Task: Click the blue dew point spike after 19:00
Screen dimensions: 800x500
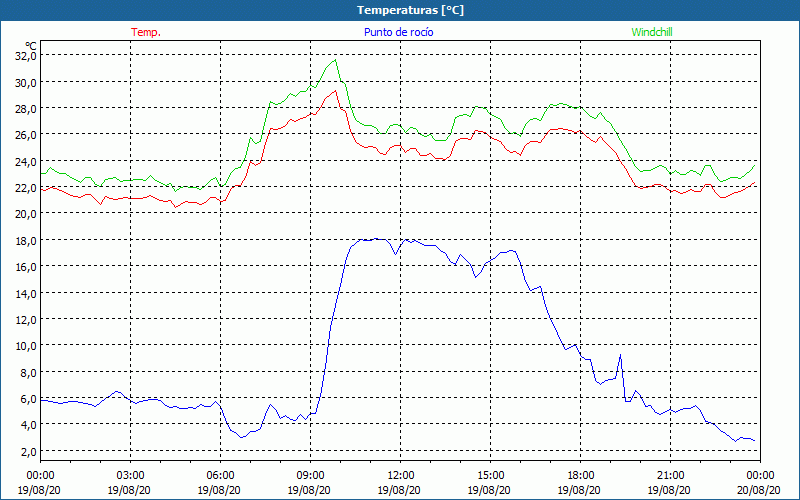Action: coord(620,355)
